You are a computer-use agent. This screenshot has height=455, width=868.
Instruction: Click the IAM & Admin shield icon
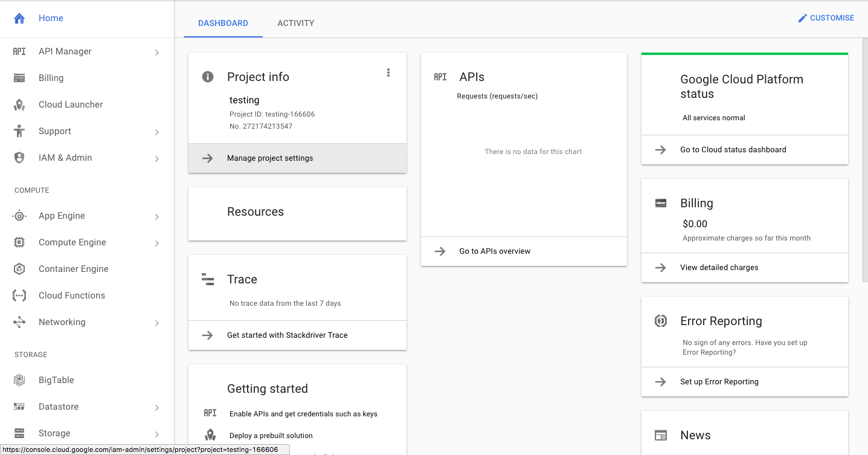[x=19, y=158]
